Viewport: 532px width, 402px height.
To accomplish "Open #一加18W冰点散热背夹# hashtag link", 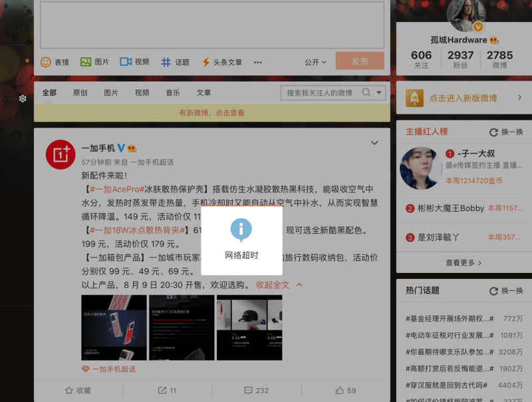I will [x=137, y=230].
